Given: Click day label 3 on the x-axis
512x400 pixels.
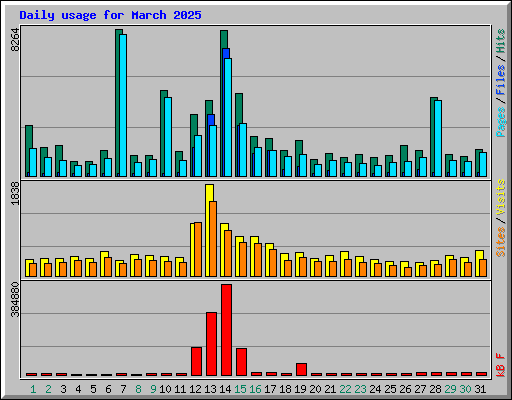Looking at the screenshot, I should click(63, 389).
